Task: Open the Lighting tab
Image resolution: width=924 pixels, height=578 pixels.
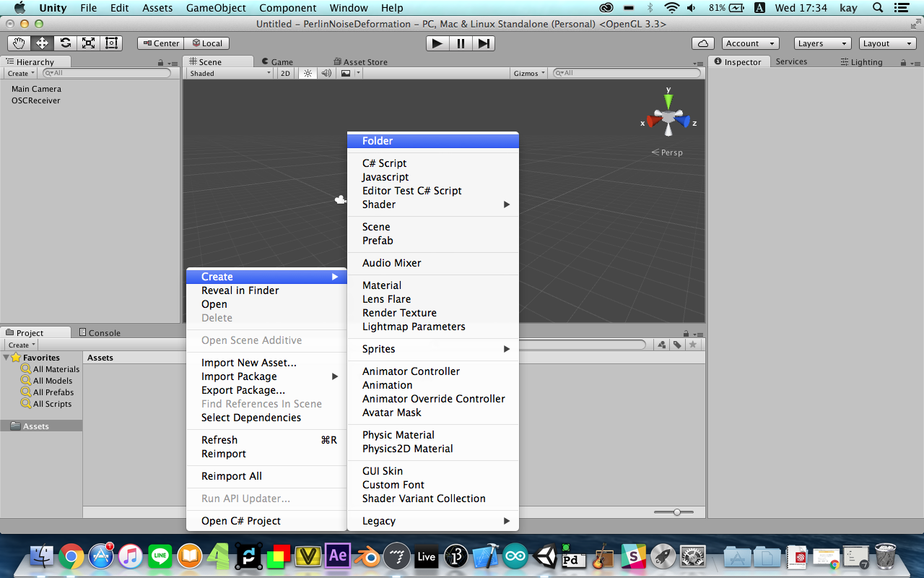Action: point(861,62)
